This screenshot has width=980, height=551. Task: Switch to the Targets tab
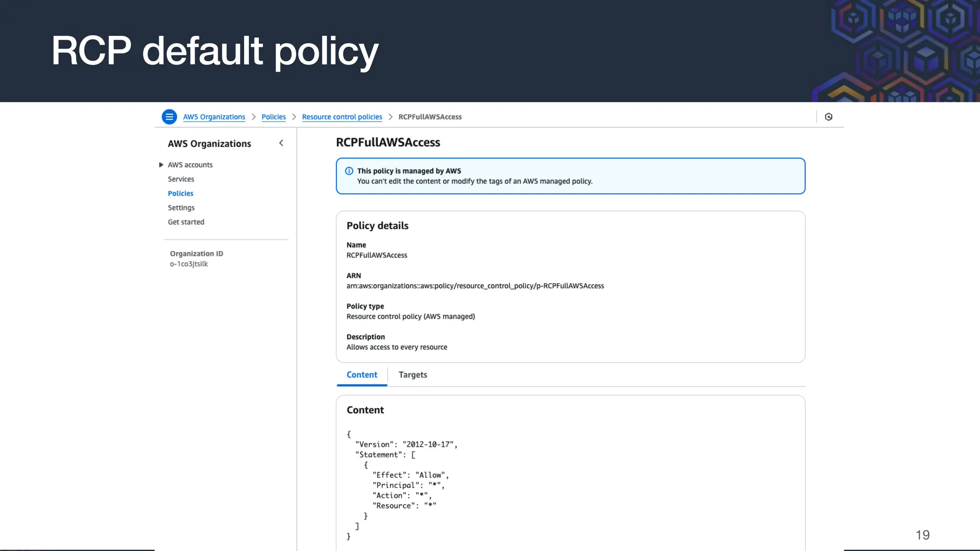413,375
